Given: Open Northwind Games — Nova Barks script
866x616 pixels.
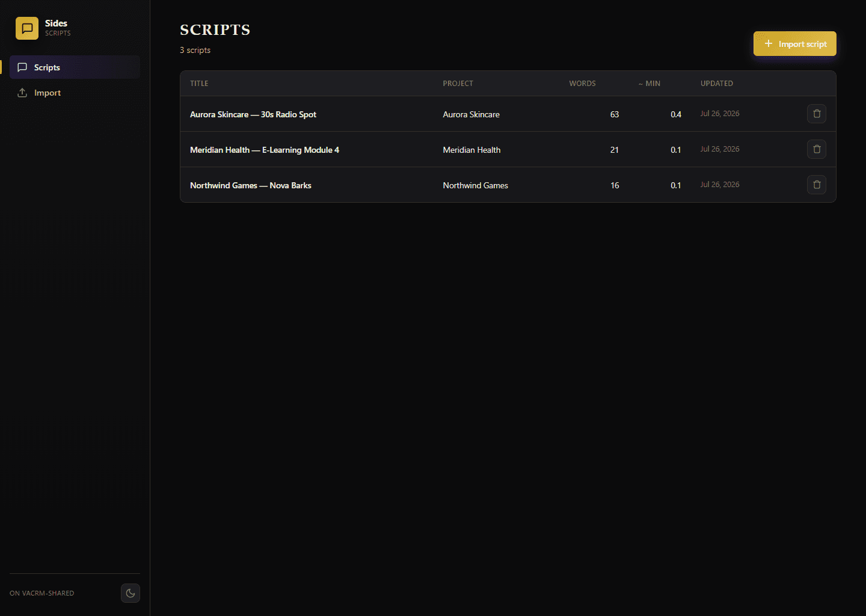Looking at the screenshot, I should click(251, 185).
